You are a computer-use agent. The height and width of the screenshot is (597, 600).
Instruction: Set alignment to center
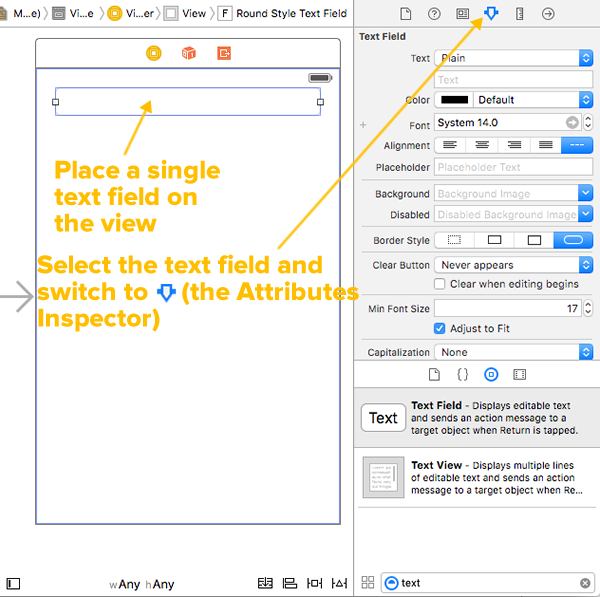tap(482, 145)
